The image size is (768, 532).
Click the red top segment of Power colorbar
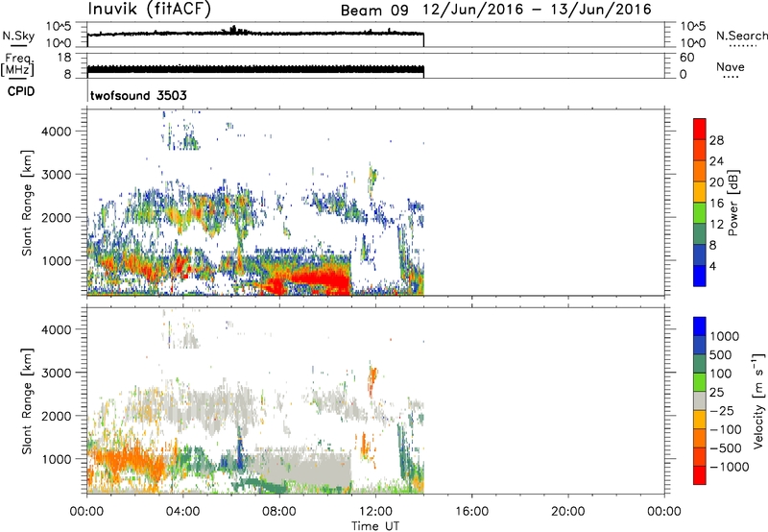click(700, 129)
